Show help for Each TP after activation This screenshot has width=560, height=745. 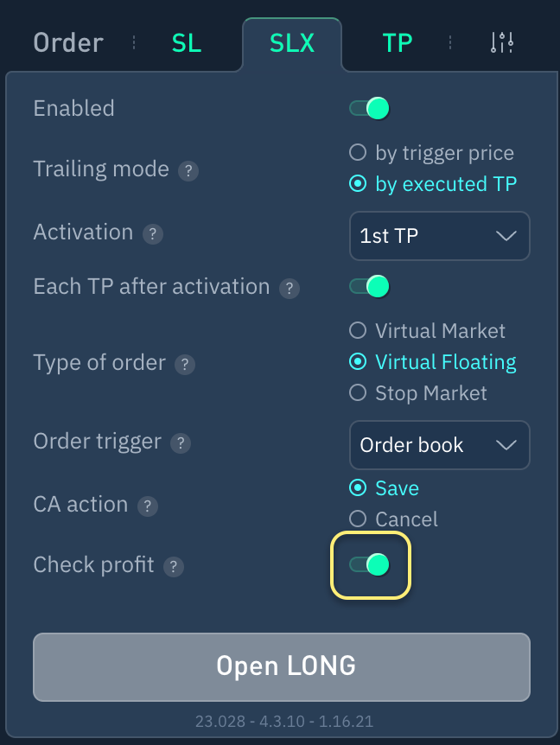click(290, 289)
